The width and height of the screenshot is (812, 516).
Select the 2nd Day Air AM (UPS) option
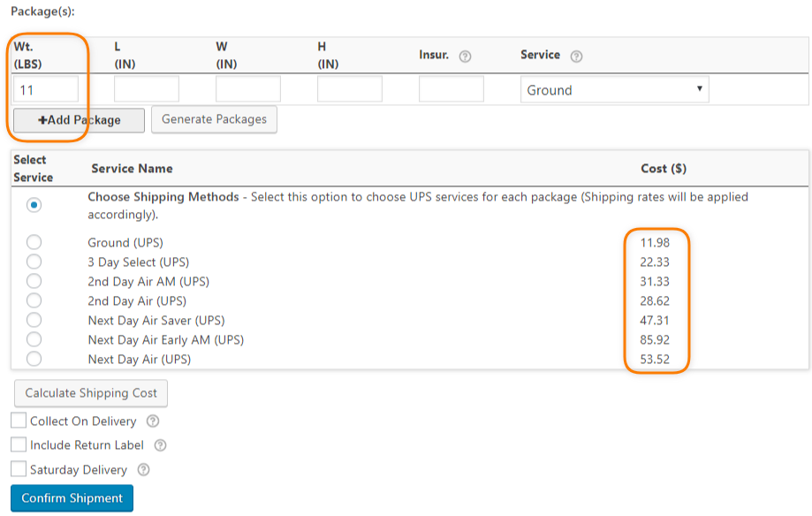point(34,281)
